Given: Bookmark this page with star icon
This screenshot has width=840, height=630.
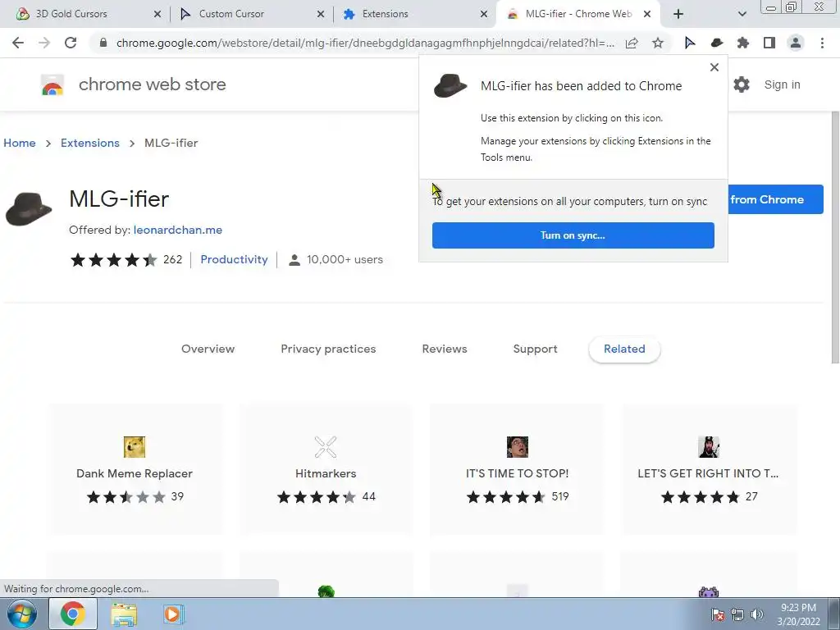Looking at the screenshot, I should [658, 43].
